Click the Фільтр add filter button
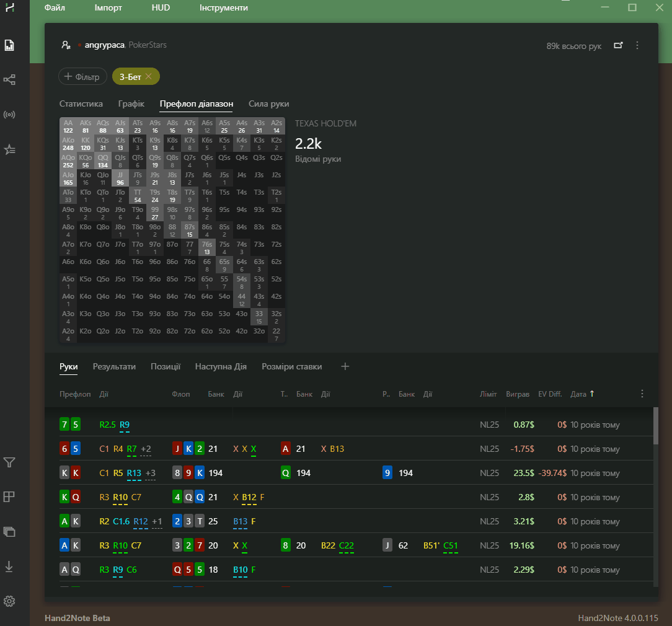Screen dimensions: 672x626 (x=82, y=77)
